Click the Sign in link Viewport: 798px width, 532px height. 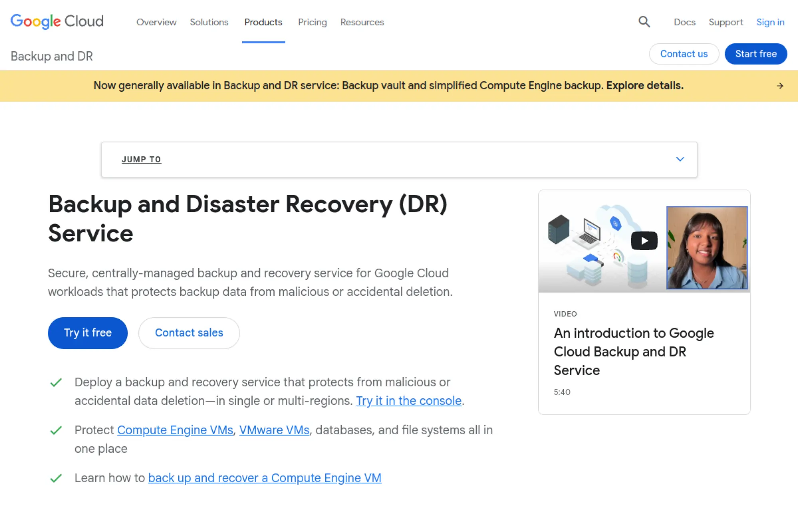tap(770, 22)
